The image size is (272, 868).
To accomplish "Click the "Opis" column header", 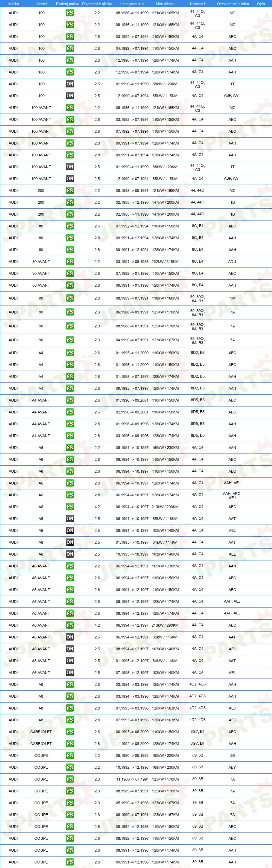I will (x=261, y=4).
